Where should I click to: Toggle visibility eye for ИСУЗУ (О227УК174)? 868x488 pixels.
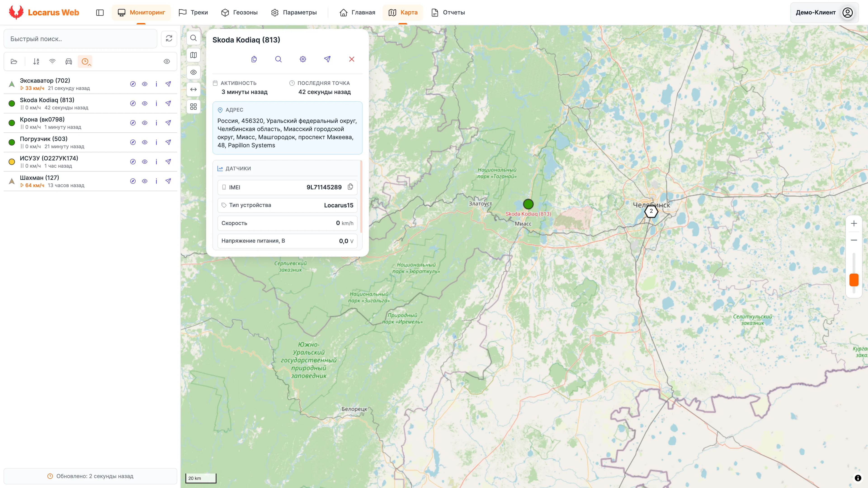(x=145, y=162)
